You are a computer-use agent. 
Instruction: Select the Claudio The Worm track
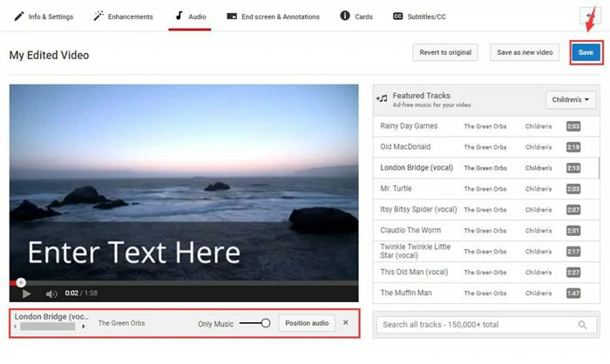point(485,230)
